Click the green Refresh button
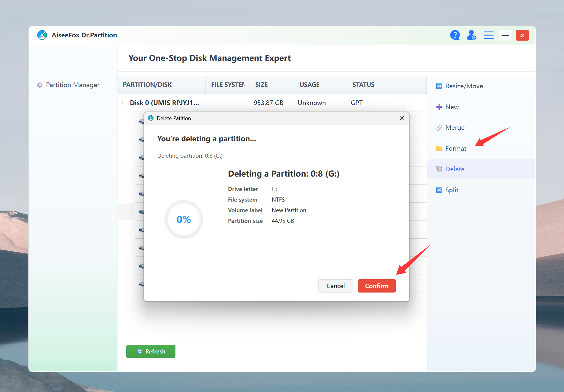The width and height of the screenshot is (564, 392). point(151,352)
